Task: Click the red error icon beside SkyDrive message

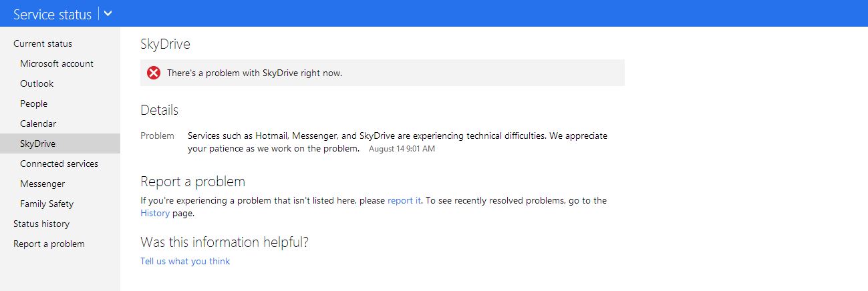Action: (154, 73)
